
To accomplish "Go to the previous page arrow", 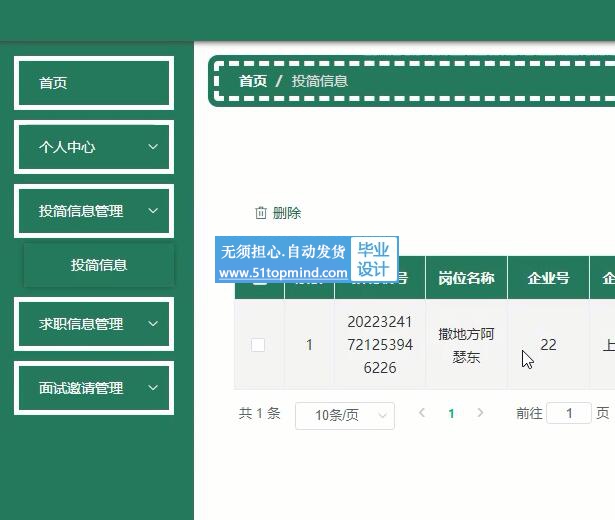I will pyautogui.click(x=422, y=413).
